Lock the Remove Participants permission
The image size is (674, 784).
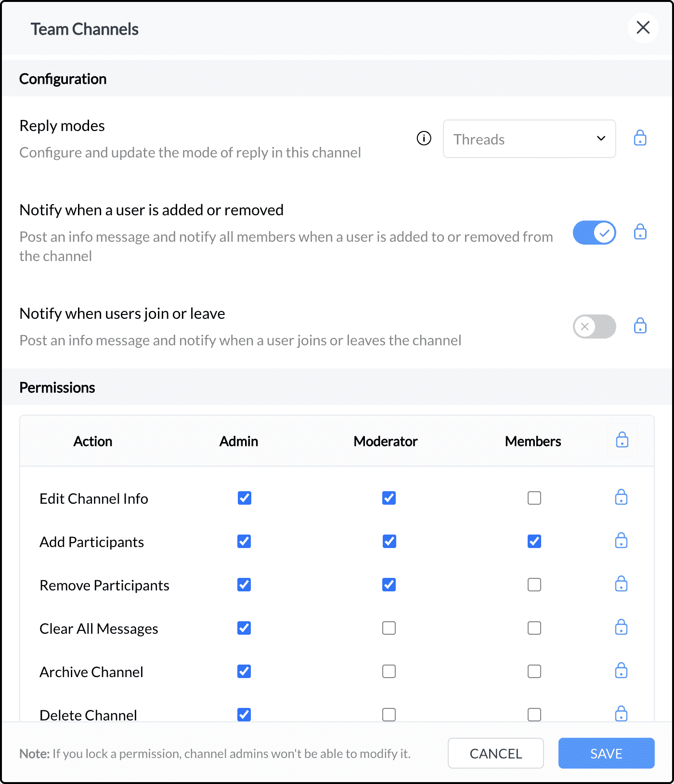point(621,584)
